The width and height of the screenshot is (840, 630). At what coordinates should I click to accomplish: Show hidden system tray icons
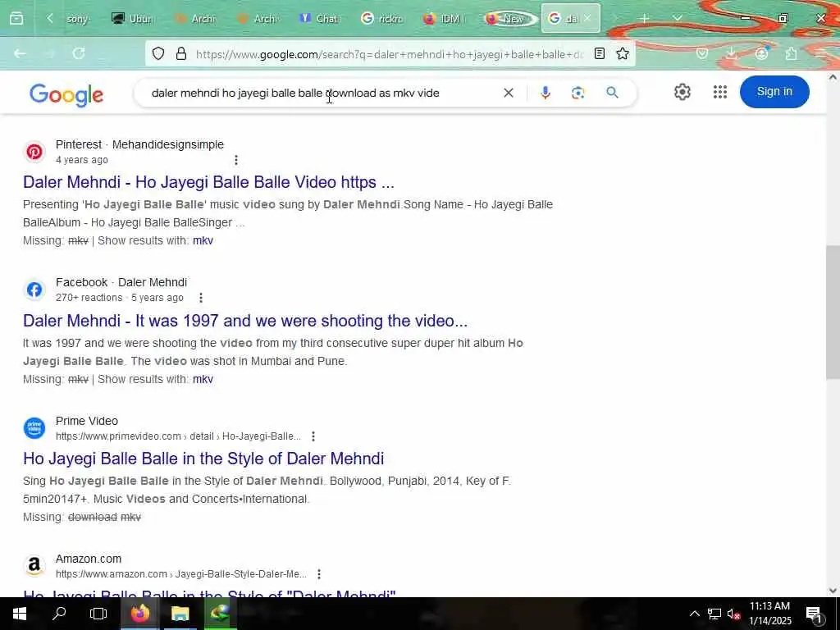[694, 614]
